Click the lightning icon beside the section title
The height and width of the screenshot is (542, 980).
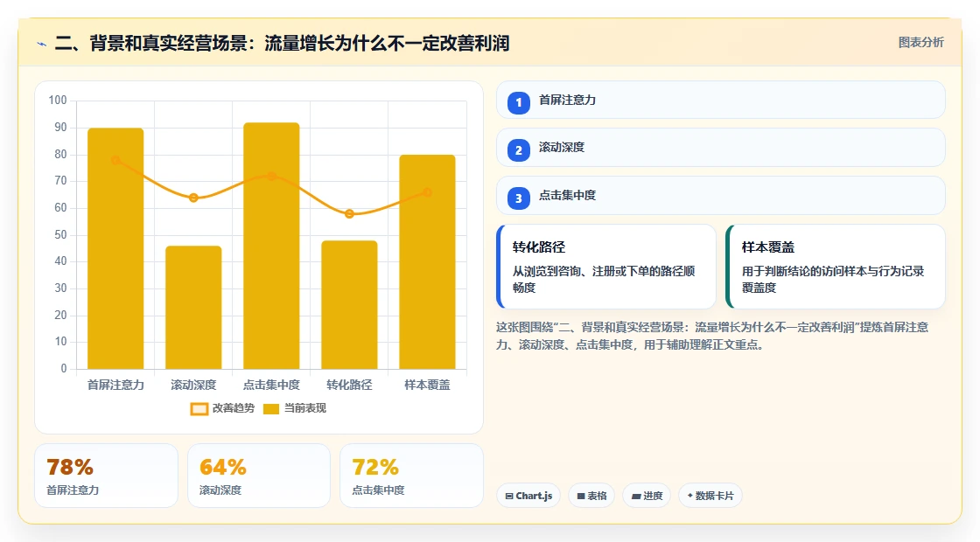pyautogui.click(x=42, y=45)
